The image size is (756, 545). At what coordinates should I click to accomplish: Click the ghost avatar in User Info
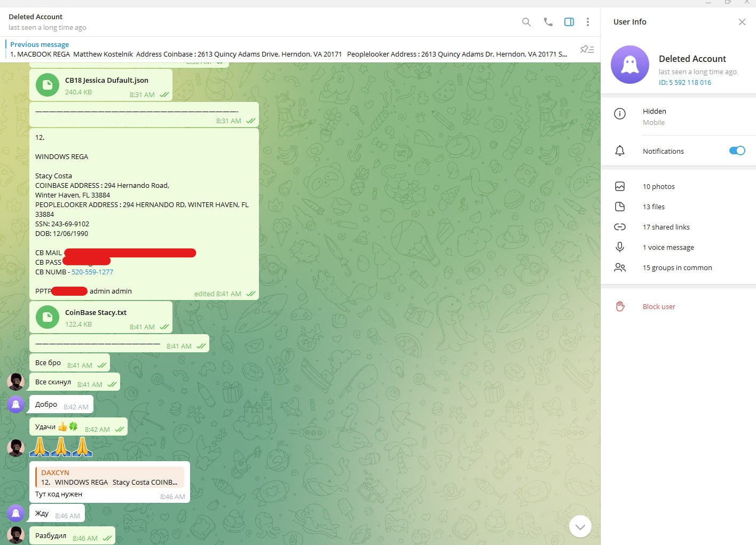click(x=630, y=65)
